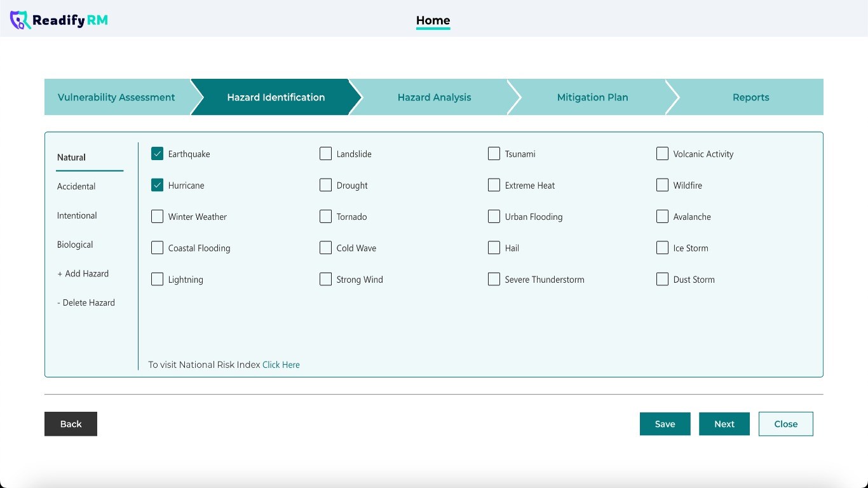
Task: Select the Biological hazard category
Action: (75, 245)
